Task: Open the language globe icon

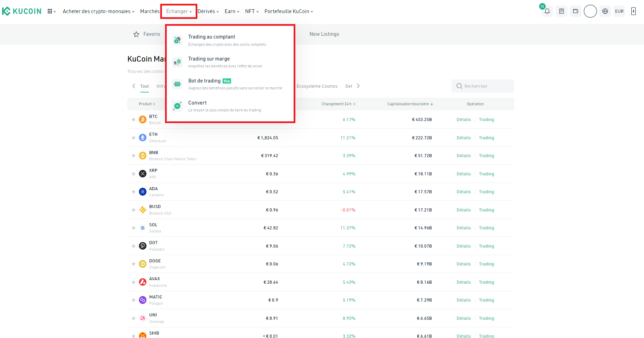Action: tap(605, 11)
